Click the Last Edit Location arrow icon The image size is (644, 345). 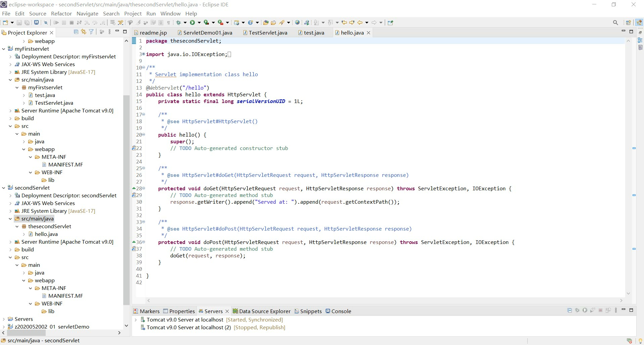tap(344, 22)
